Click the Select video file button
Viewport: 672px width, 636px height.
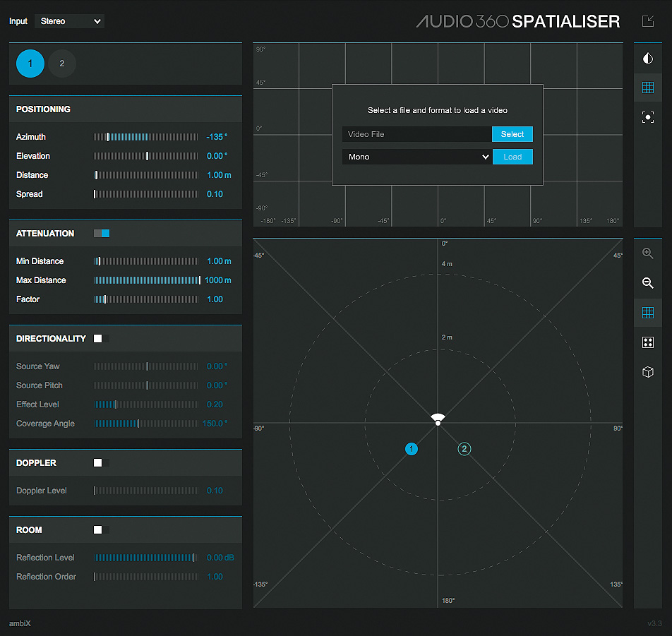[512, 134]
